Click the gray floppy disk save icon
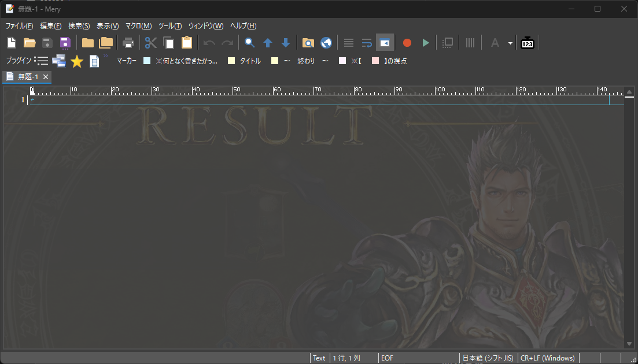Image resolution: width=638 pixels, height=364 pixels. point(47,43)
